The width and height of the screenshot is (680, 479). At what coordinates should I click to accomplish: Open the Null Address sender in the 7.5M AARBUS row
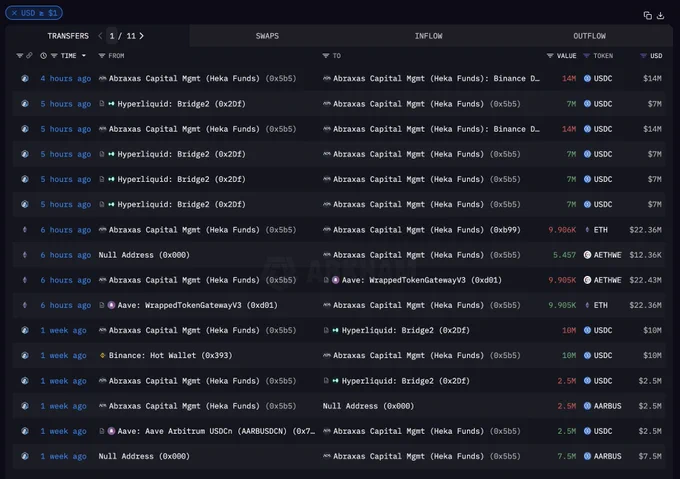click(144, 456)
